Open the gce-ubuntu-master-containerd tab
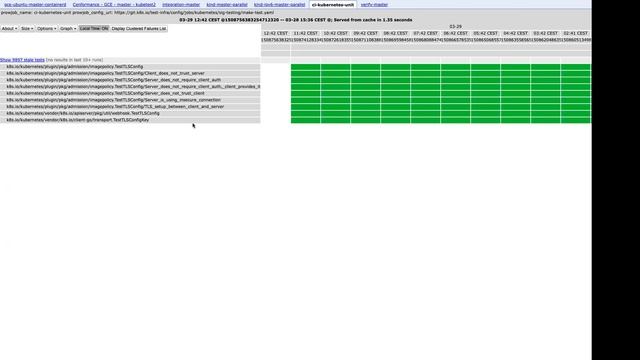The image size is (640, 360). coord(35,4)
